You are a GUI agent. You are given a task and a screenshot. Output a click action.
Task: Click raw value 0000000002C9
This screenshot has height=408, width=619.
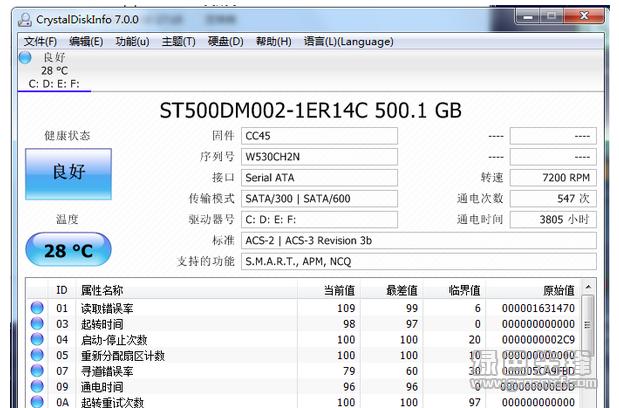coord(538,340)
